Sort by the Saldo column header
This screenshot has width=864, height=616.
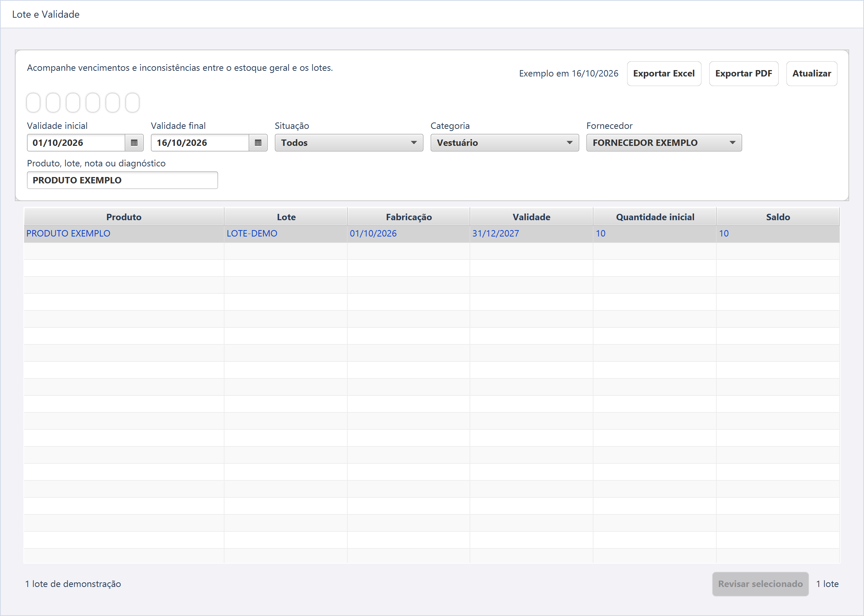click(x=778, y=217)
